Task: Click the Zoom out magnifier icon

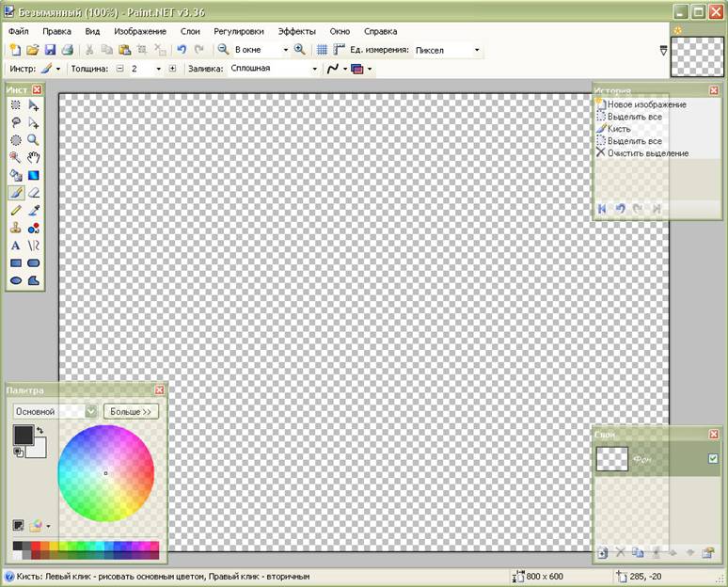Action: point(223,50)
